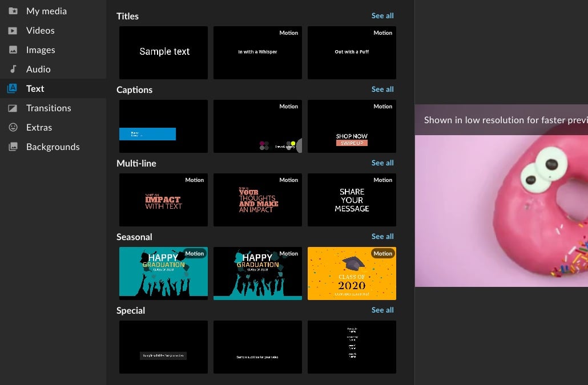
Task: Open the My media panel
Action: (x=46, y=11)
